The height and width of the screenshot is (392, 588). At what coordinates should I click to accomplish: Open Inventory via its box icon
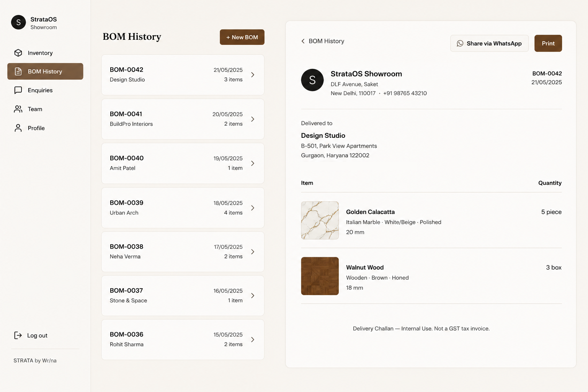[18, 53]
